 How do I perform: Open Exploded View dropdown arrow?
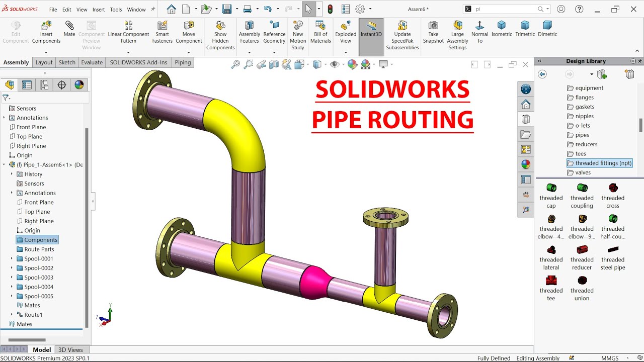(x=346, y=52)
